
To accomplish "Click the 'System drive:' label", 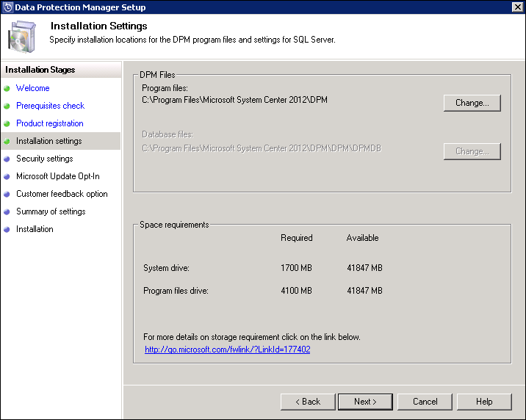I will coord(166,268).
